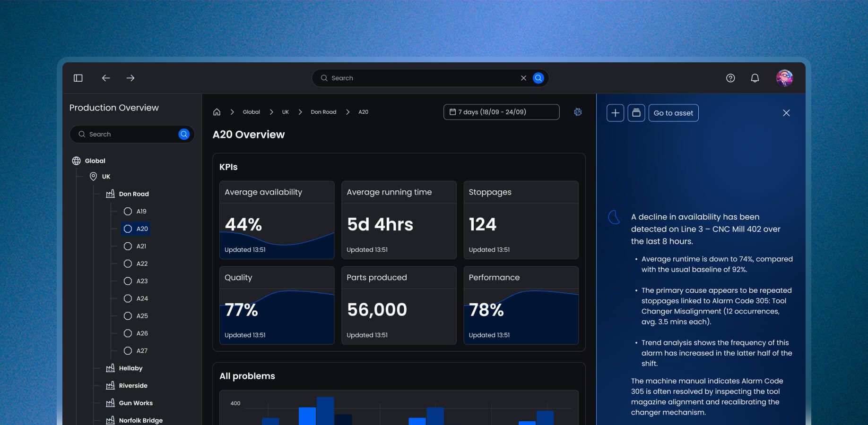
Task: Click the factory icon beside Gun Works
Action: tap(110, 403)
